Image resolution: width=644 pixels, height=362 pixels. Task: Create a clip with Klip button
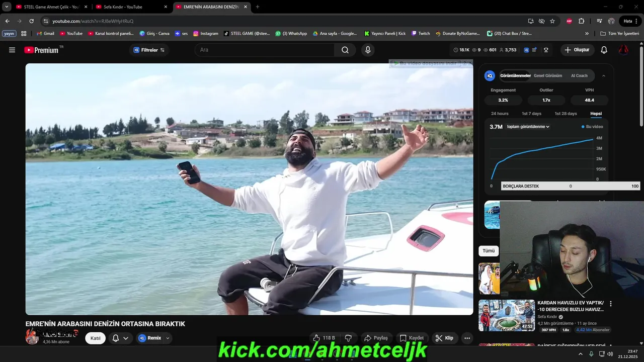(x=444, y=338)
